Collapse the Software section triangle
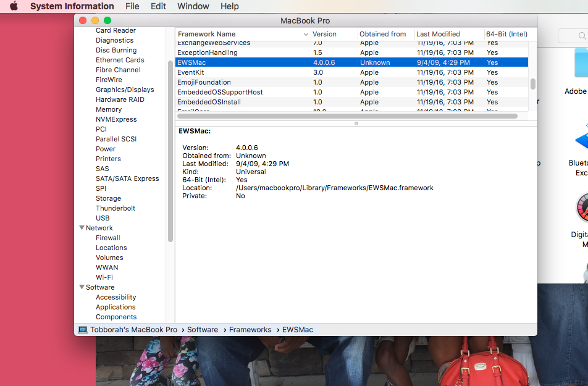 pyautogui.click(x=82, y=287)
